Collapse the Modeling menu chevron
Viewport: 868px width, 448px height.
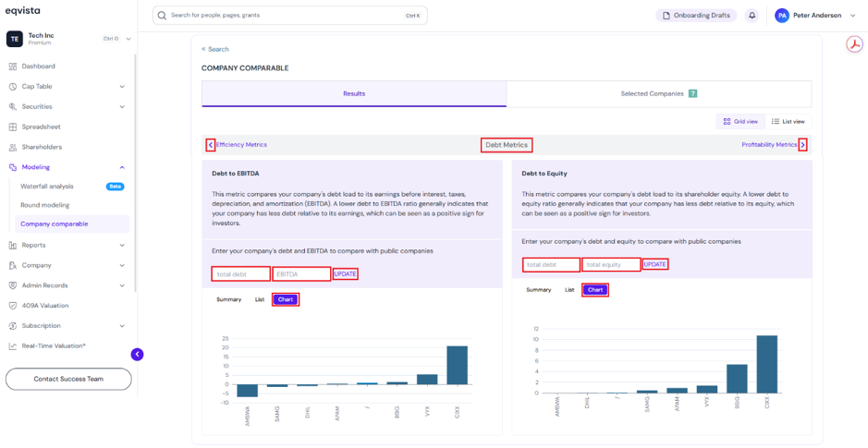pos(122,167)
